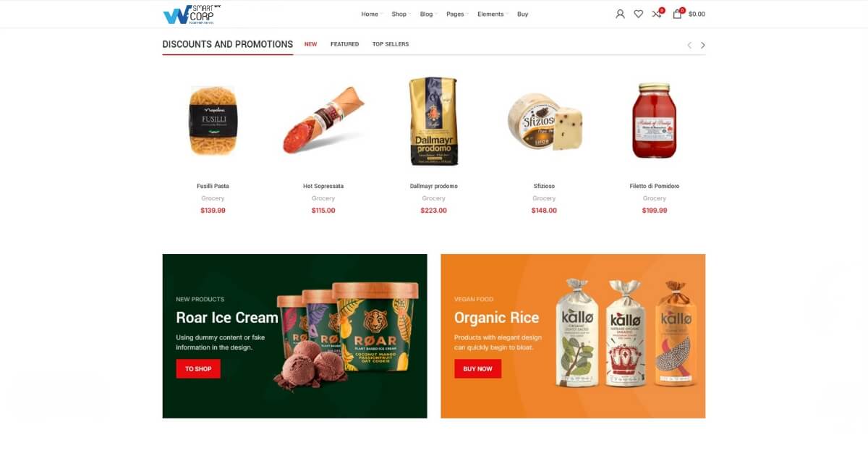Switch to the Top Sellers tab

[391, 44]
